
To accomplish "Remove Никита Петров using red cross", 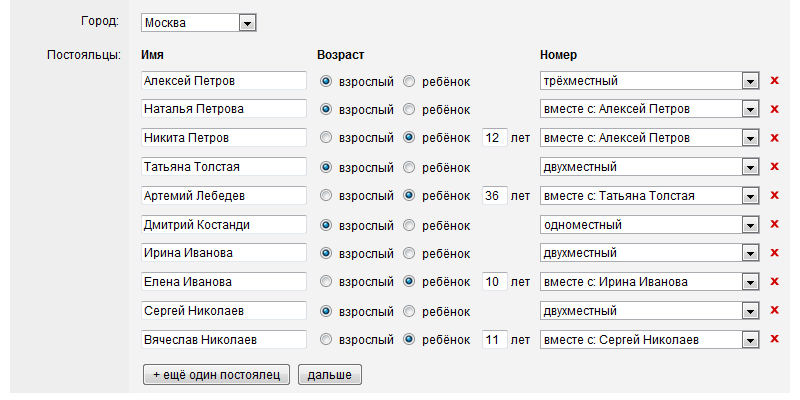I will (773, 137).
